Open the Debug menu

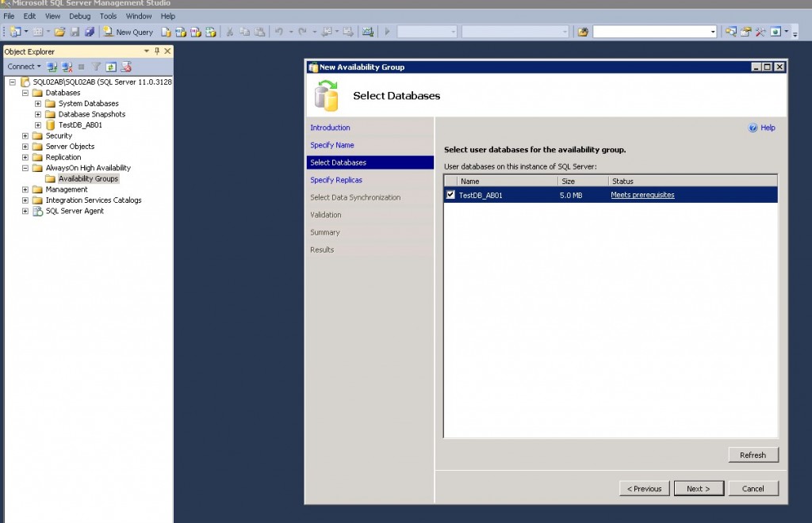(x=79, y=16)
